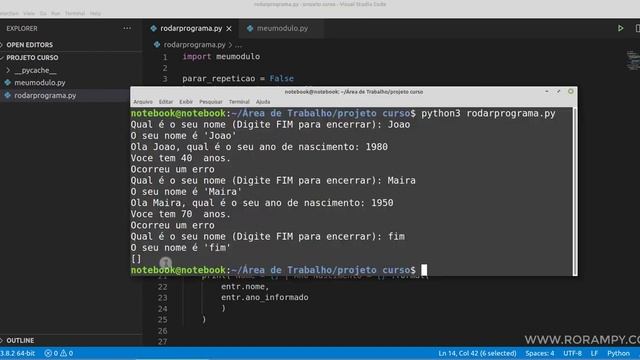Change end of line sequence LF

[594, 353]
